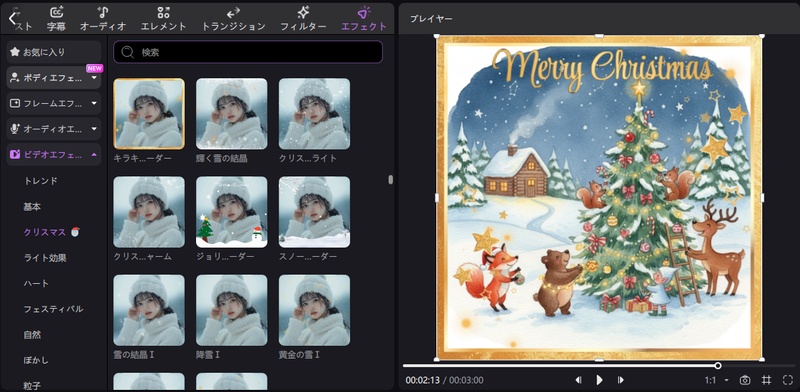Viewport: 800px width, 392px height.
Task: Choose the 輝く雪の結晶 effect thumbnail
Action: coord(232,114)
